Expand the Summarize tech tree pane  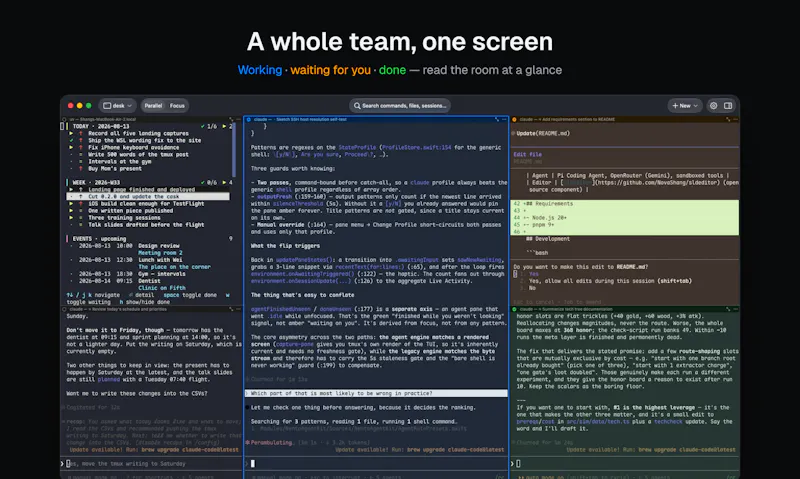click(x=728, y=309)
